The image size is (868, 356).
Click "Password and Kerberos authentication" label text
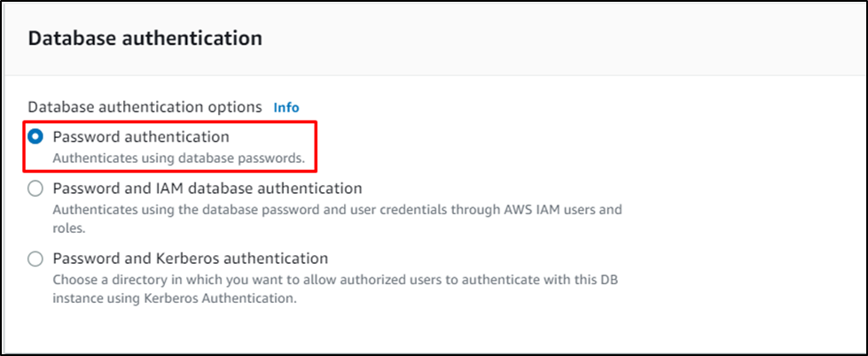(191, 259)
